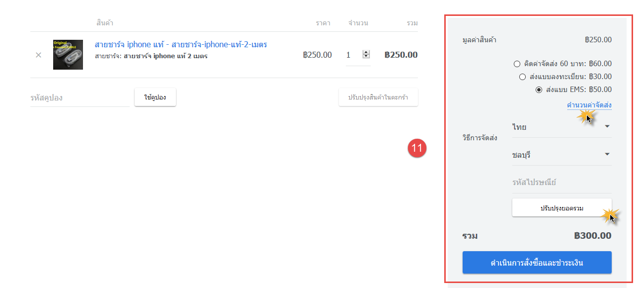Expand the country dropdown showing ไทย
The image size is (644, 288).
point(562,127)
